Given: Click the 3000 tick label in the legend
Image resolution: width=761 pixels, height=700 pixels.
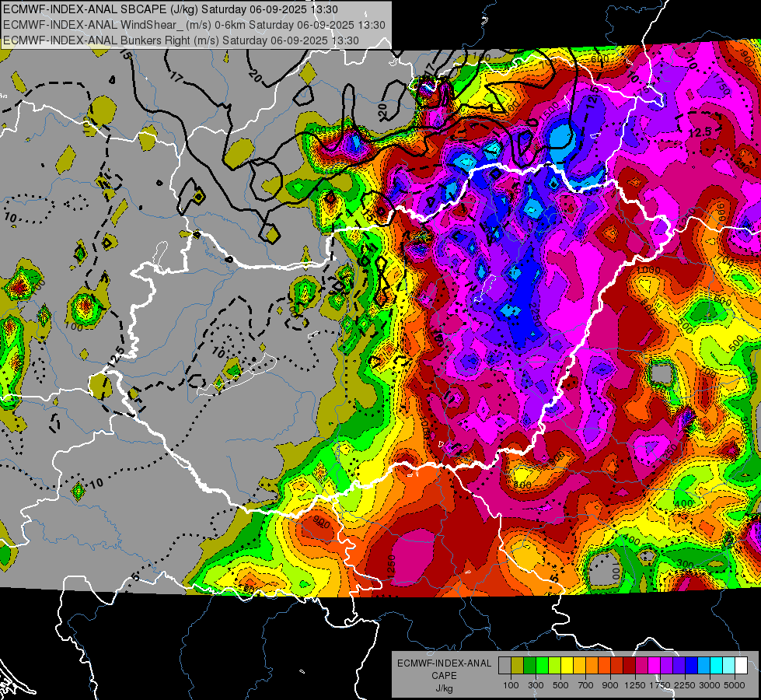Looking at the screenshot, I should coord(710,685).
